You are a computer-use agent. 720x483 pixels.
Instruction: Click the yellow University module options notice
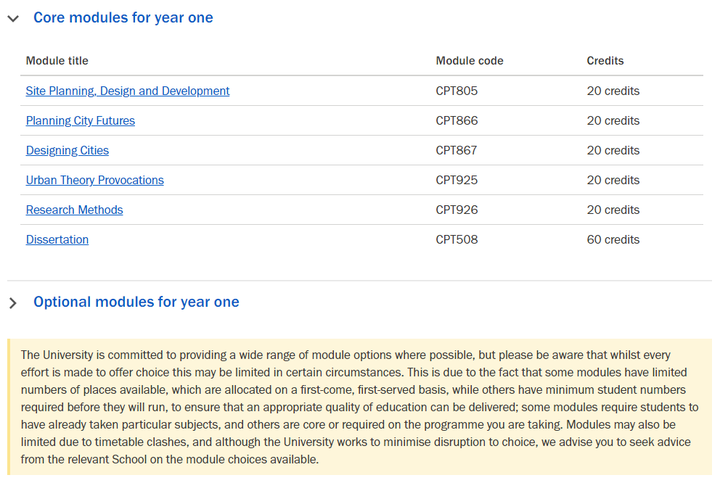(360, 407)
